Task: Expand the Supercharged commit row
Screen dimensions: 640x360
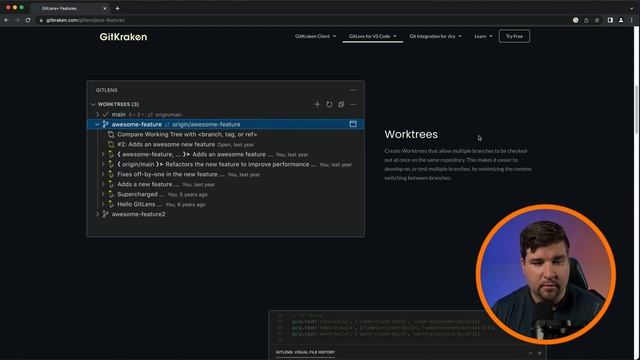Action: coord(103,194)
